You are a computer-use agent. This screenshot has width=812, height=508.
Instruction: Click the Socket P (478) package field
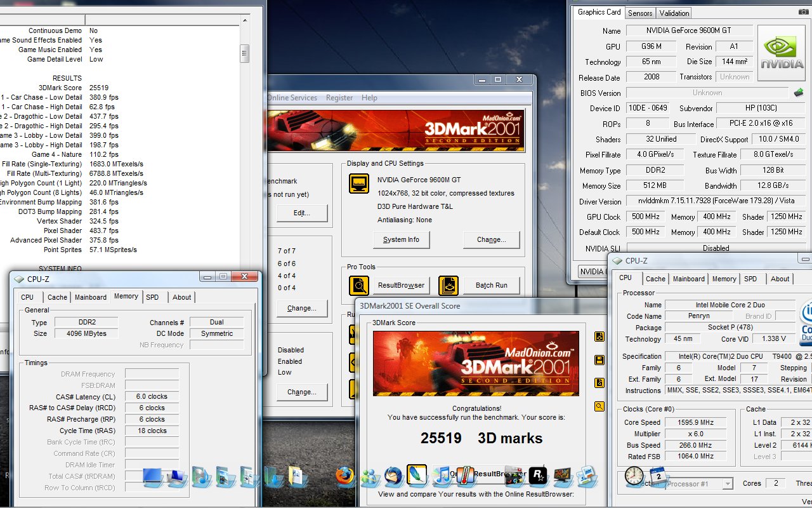(x=730, y=328)
